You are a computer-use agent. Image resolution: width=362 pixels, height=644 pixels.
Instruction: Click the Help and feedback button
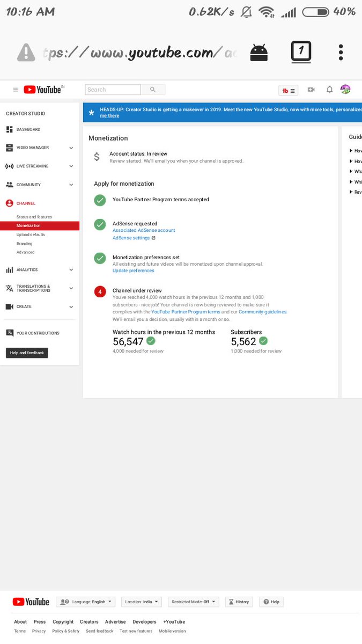click(27, 353)
